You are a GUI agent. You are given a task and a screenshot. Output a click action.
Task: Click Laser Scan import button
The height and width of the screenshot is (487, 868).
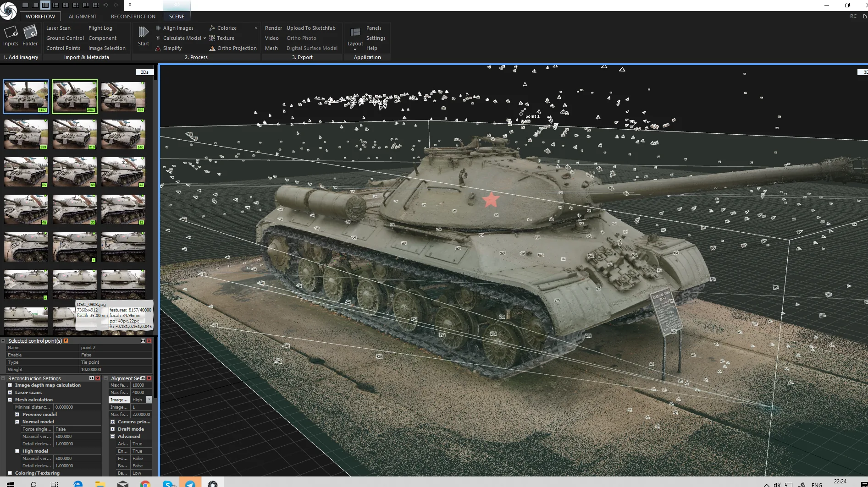(58, 28)
